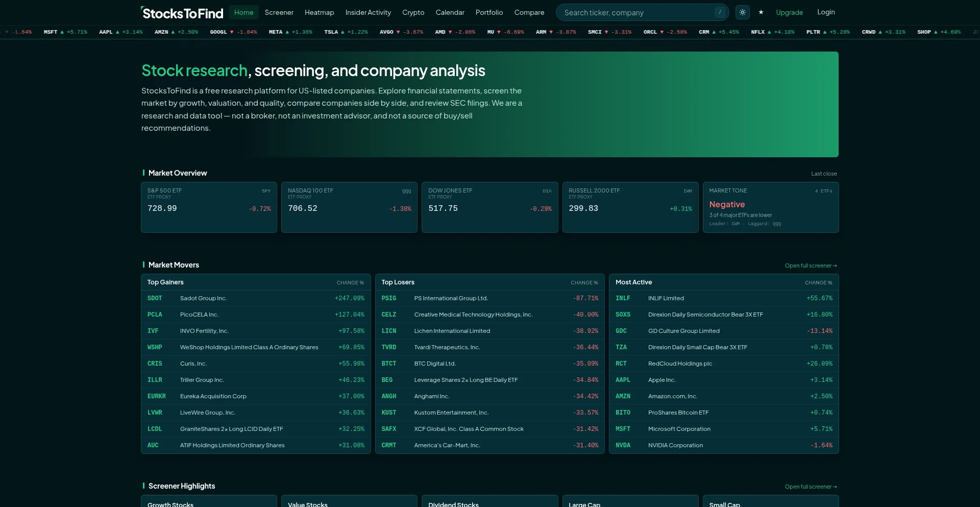This screenshot has height=507, width=980.
Task: Open INLF INLIF Limited row
Action: (724, 298)
